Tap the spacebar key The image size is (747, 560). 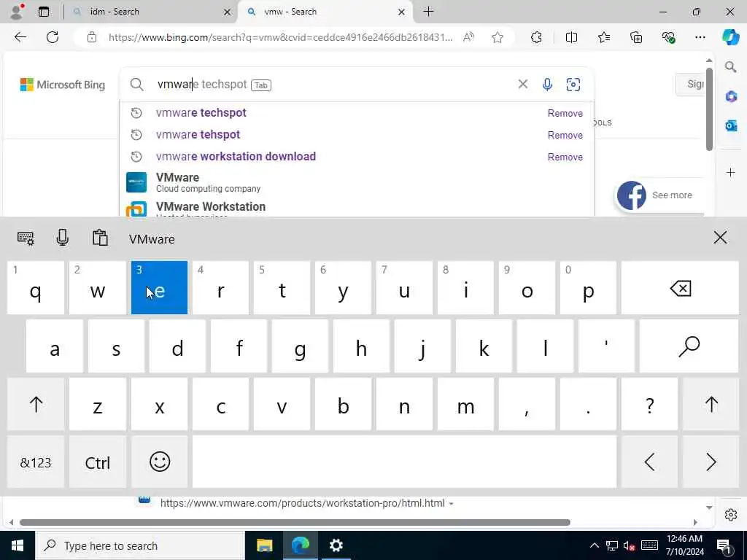(x=404, y=462)
